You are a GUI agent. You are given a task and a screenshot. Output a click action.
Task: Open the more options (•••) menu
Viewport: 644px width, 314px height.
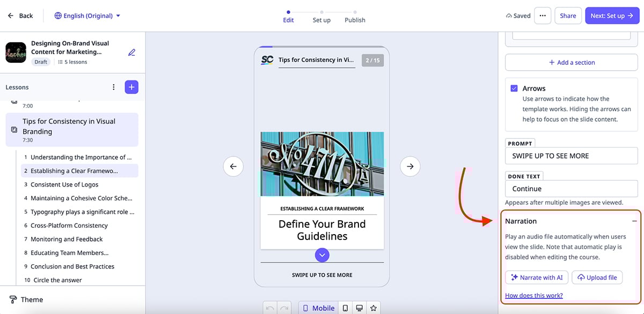click(x=543, y=16)
